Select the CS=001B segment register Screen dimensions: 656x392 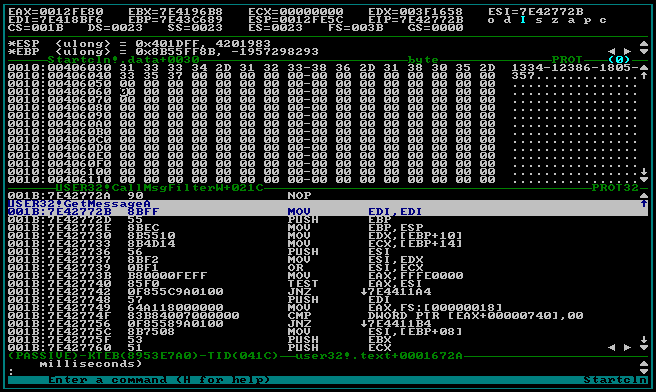click(36, 28)
